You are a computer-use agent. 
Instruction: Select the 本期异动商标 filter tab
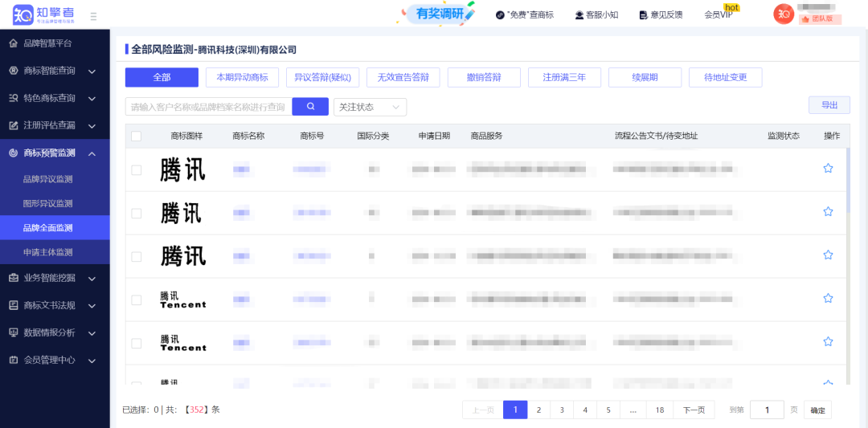pyautogui.click(x=243, y=77)
